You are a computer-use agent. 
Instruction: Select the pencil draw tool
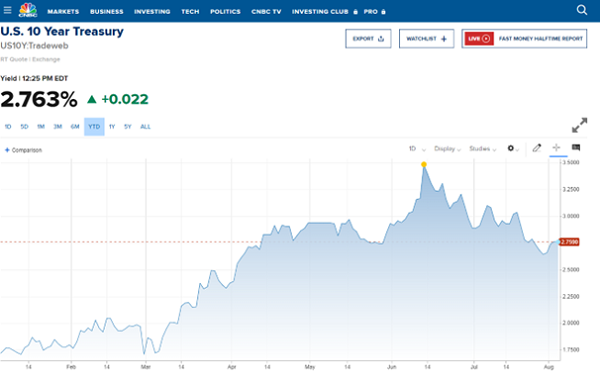(537, 148)
